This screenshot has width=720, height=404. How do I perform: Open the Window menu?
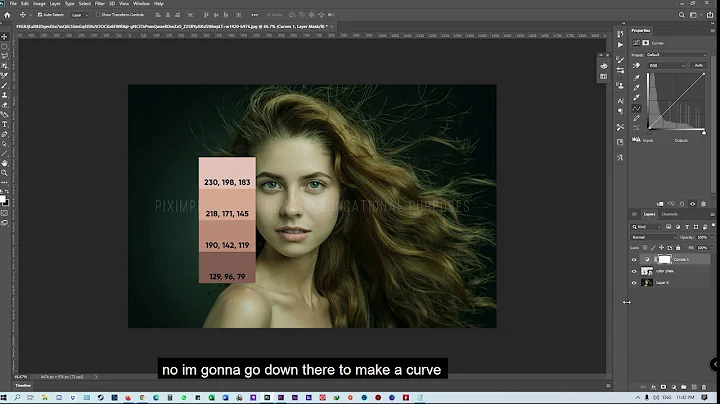141,4
